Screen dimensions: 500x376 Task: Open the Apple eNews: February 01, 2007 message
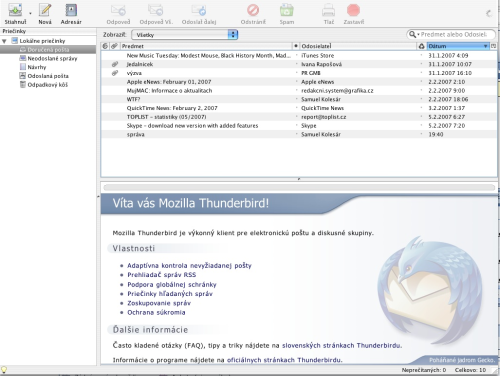point(169,82)
